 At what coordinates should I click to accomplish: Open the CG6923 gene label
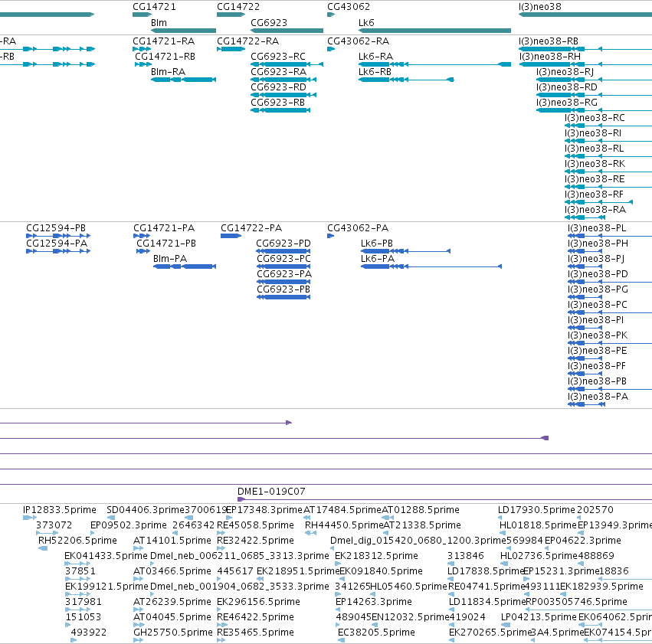point(269,22)
